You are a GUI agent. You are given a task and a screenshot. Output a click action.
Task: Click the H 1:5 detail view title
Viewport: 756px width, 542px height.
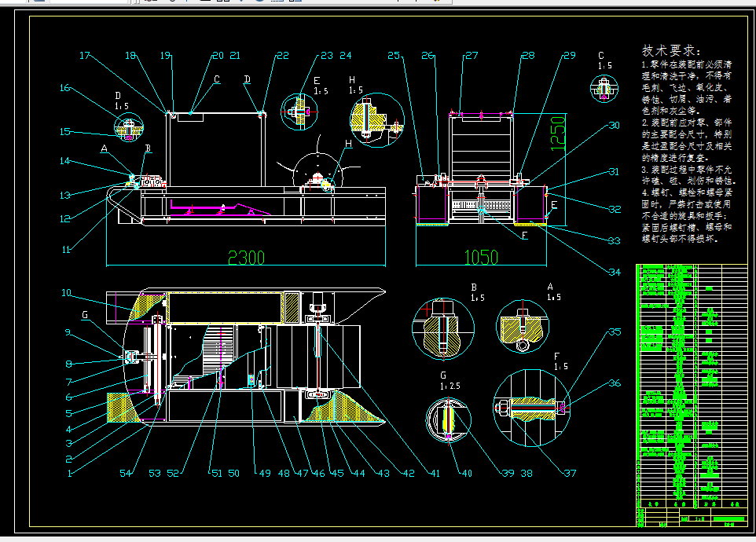(356, 85)
